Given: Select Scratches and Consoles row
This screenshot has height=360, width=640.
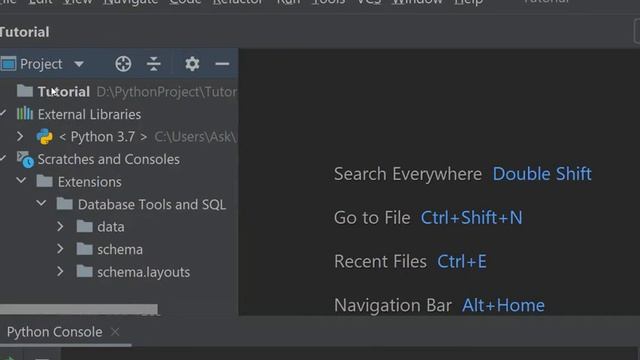Looking at the screenshot, I should tap(109, 159).
